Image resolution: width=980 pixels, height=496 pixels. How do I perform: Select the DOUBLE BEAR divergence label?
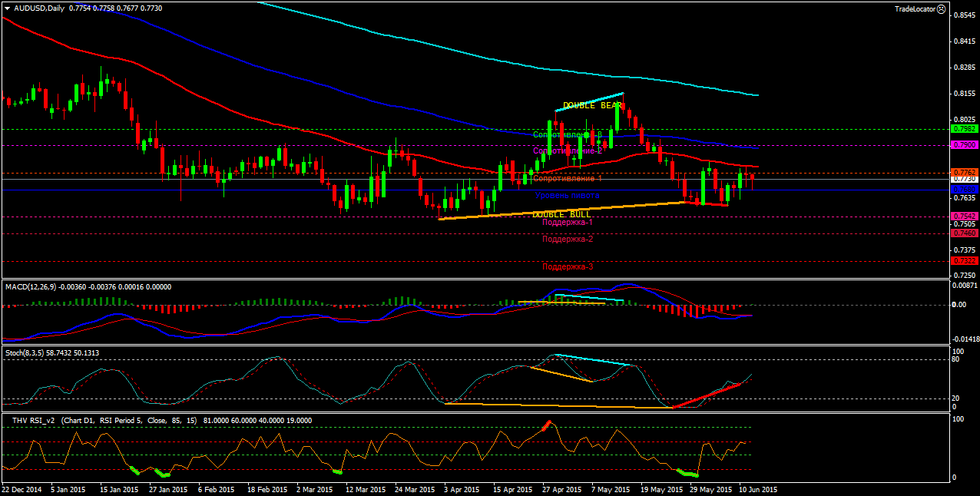[x=592, y=105]
